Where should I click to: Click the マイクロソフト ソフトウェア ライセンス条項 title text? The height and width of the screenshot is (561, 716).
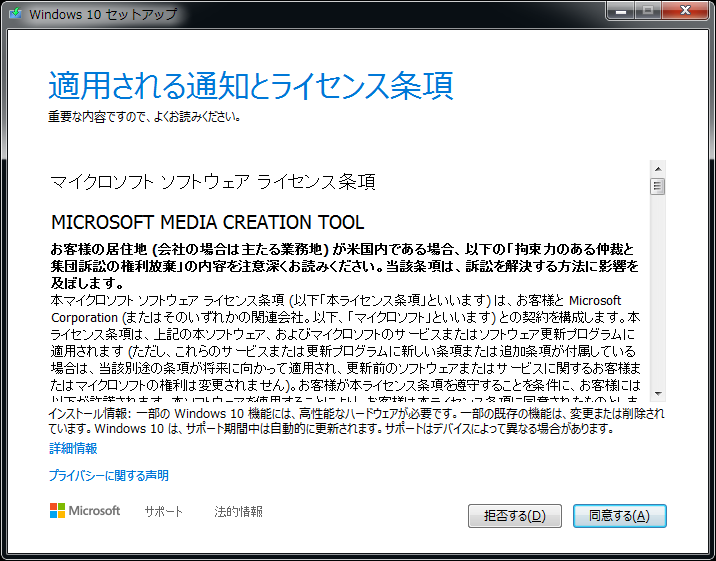[213, 182]
